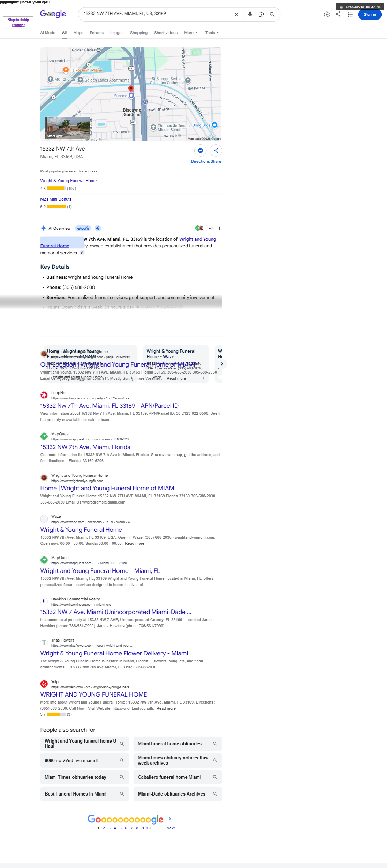The height and width of the screenshot is (868, 392).
Task: Switch to Maps tab
Action: (x=78, y=33)
